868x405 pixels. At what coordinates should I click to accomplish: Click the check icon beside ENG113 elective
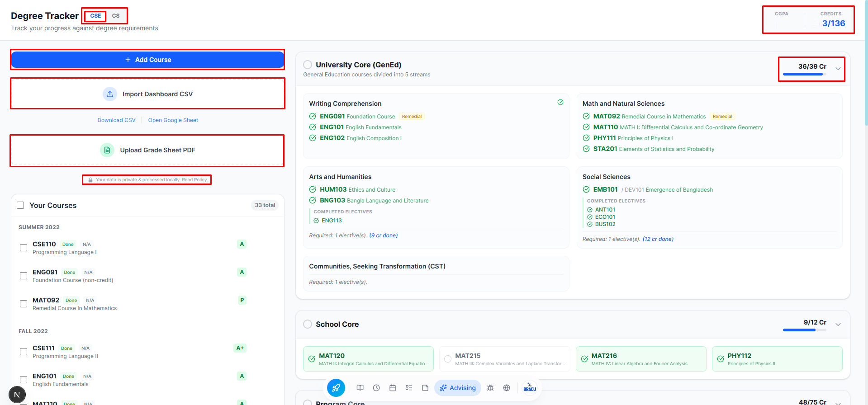click(x=316, y=221)
